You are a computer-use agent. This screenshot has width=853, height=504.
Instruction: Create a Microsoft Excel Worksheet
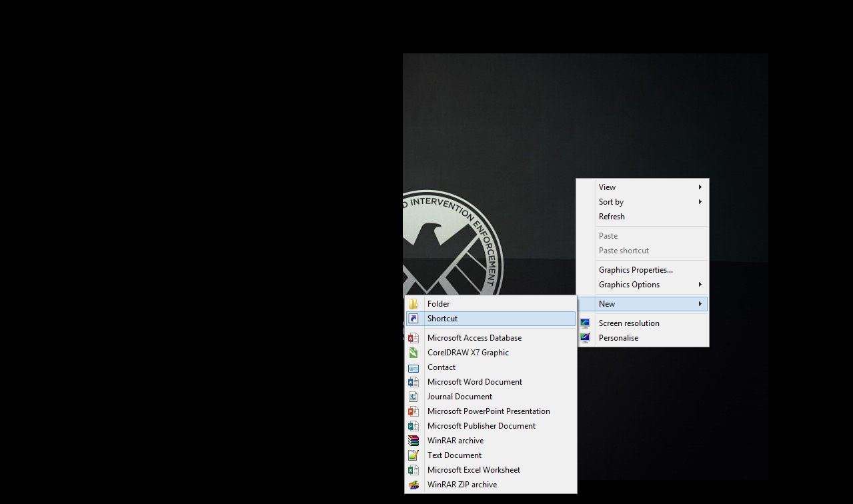tap(491, 470)
